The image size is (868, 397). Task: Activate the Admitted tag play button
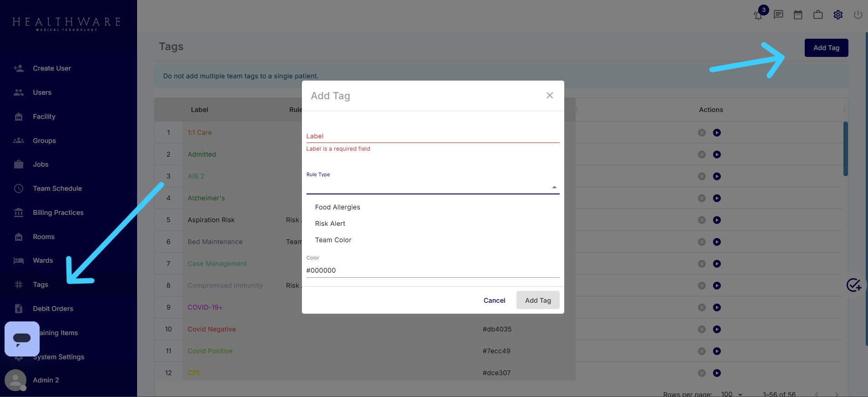coord(717,154)
